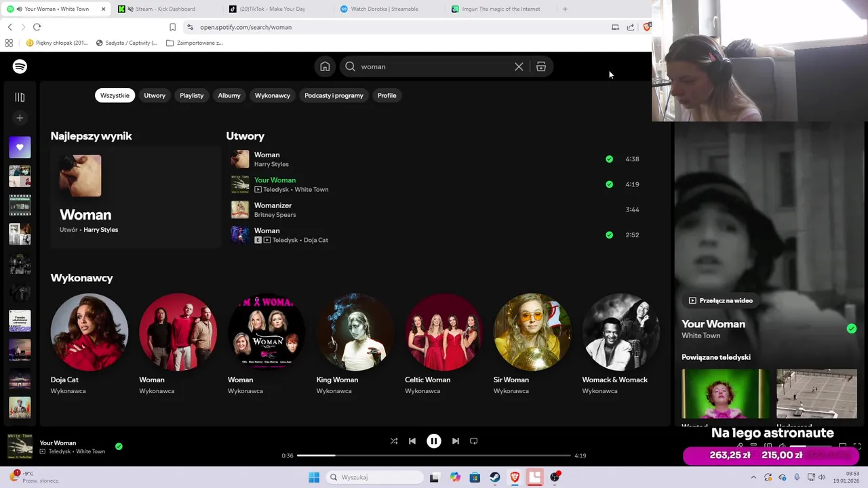Click into the Spotify search field

point(435,66)
